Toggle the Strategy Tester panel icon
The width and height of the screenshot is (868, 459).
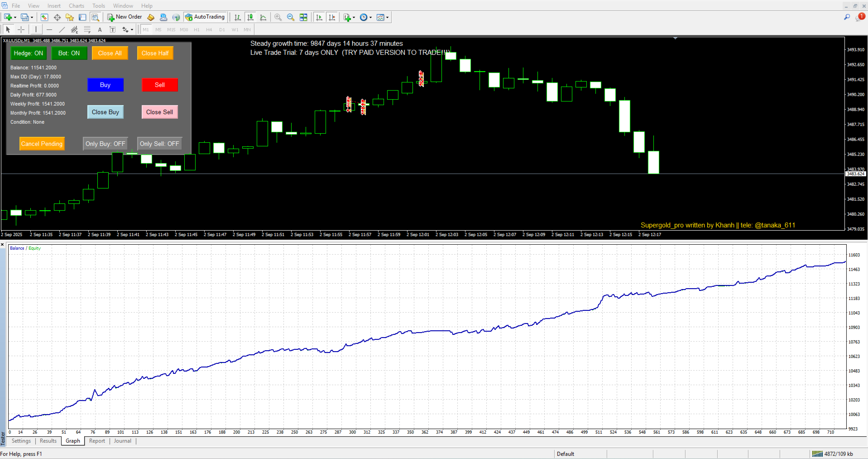click(x=95, y=17)
